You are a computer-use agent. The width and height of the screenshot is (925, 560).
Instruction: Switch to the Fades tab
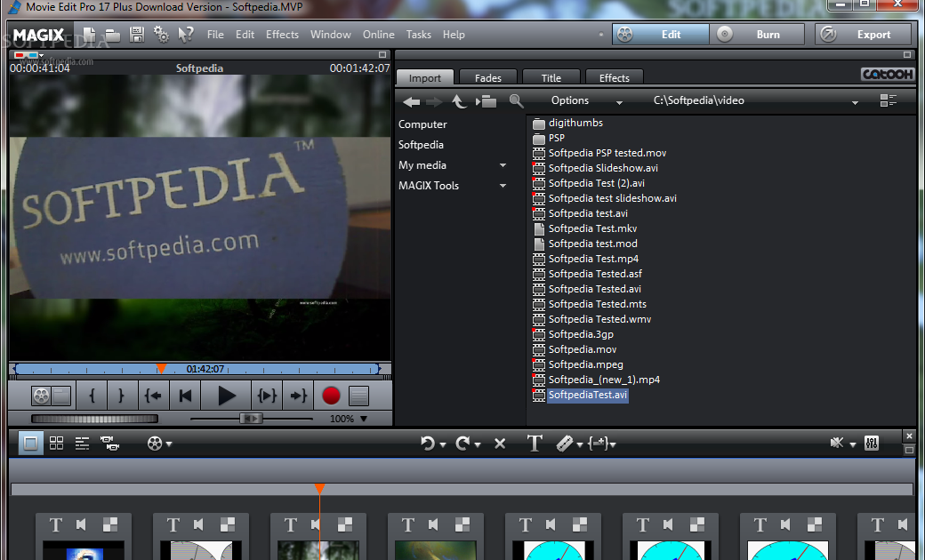tap(488, 78)
